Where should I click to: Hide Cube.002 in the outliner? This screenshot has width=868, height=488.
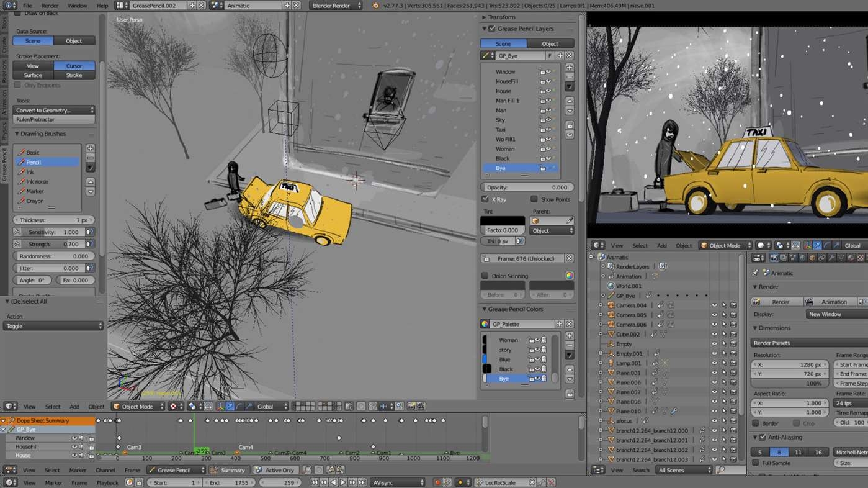pyautogui.click(x=714, y=334)
